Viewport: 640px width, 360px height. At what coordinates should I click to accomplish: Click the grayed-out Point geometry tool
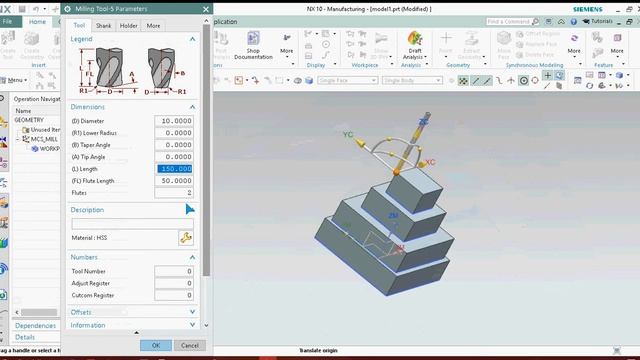[446, 43]
